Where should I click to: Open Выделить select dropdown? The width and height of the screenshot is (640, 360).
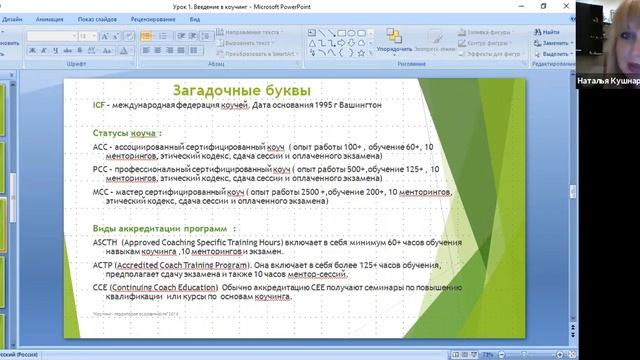tap(553, 54)
